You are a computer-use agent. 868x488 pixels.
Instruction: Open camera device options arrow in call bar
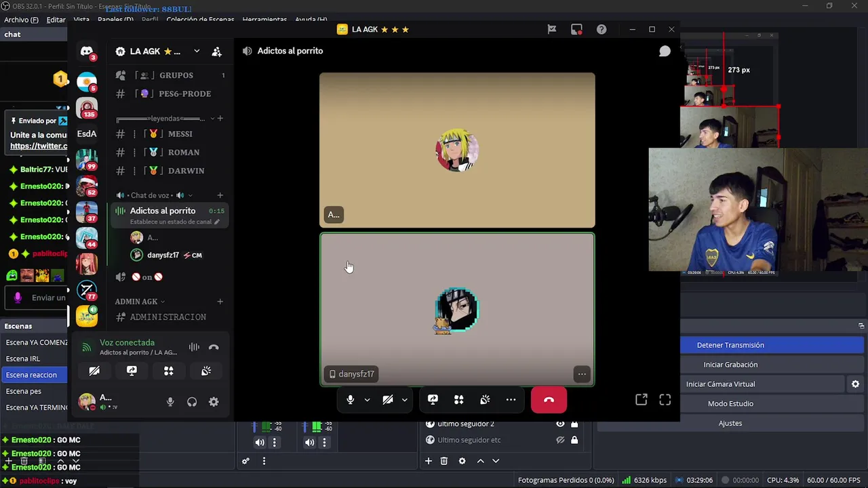[x=404, y=400]
